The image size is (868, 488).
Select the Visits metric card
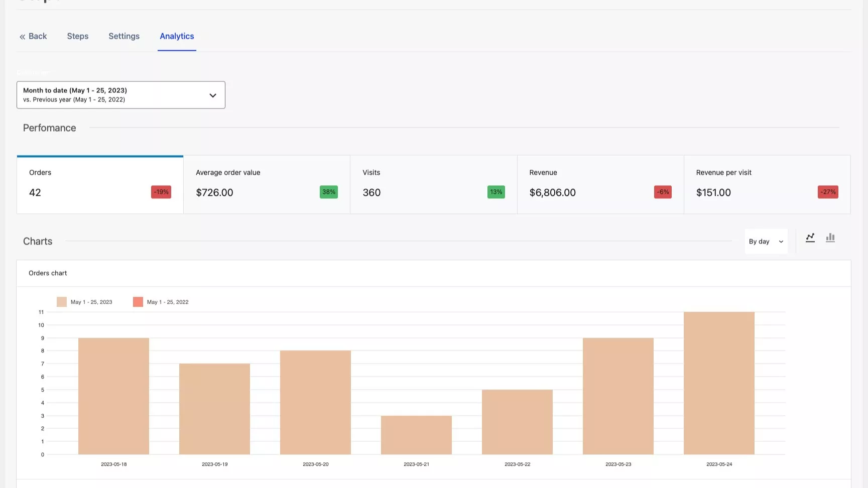[433, 185]
